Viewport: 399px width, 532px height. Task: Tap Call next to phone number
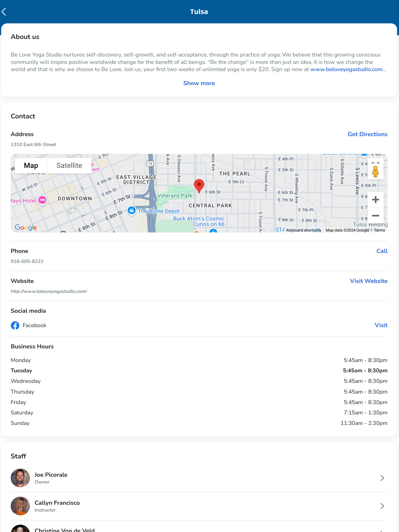(382, 251)
